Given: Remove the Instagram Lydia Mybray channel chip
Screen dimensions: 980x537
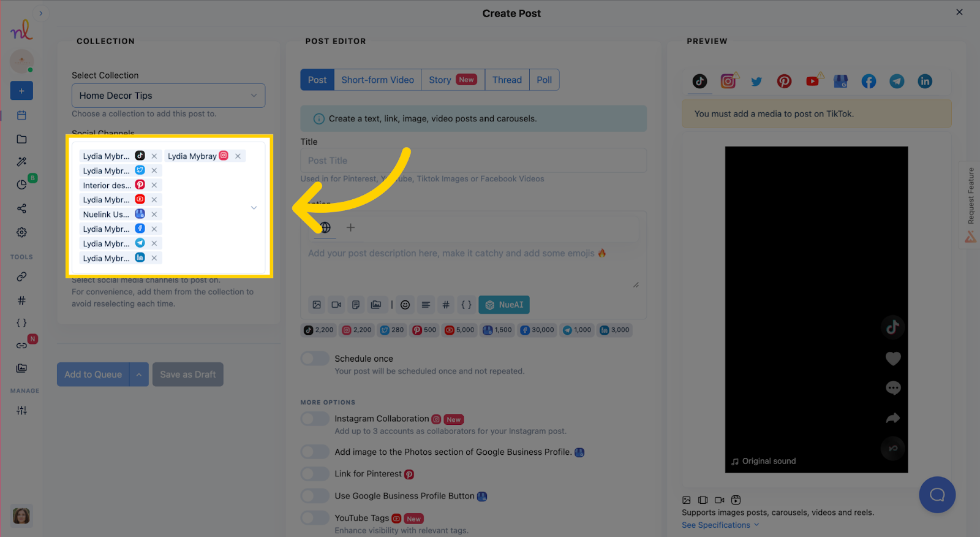Looking at the screenshot, I should pos(238,156).
